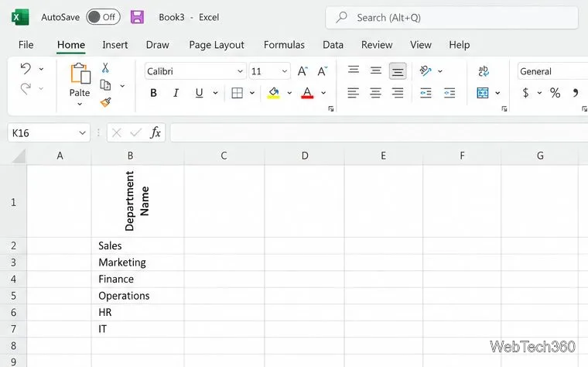This screenshot has width=588, height=367.
Task: Apply percent style format
Action: (555, 93)
